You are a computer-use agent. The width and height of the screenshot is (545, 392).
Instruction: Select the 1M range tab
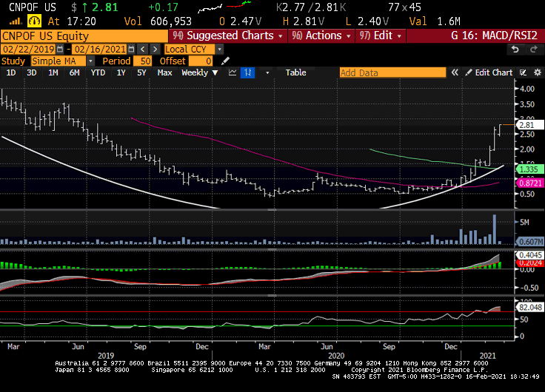coord(53,72)
